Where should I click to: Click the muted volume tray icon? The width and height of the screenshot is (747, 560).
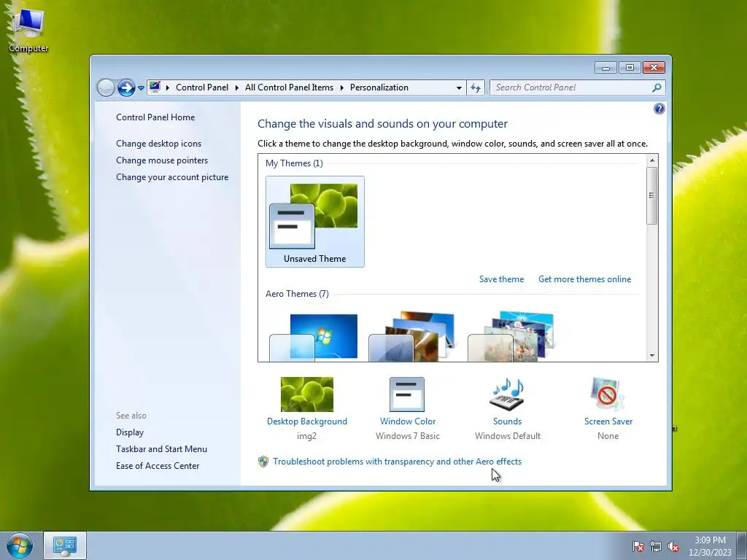673,546
